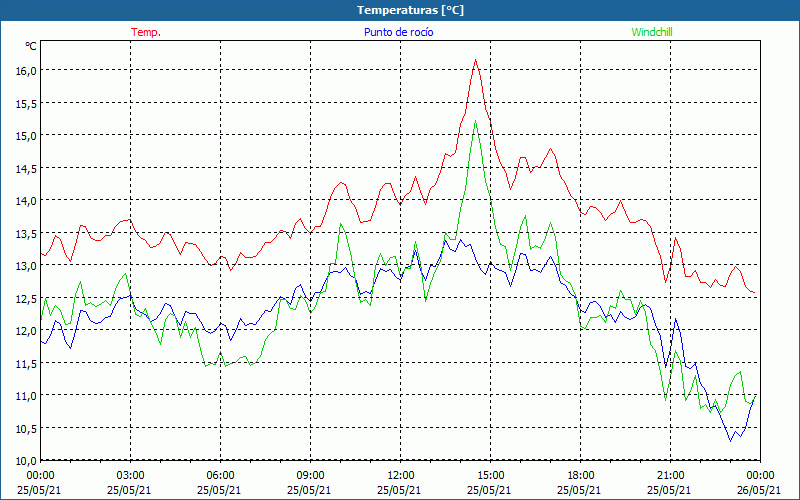
Task: Click the '14,5' y-axis value
Action: pyautogui.click(x=27, y=168)
